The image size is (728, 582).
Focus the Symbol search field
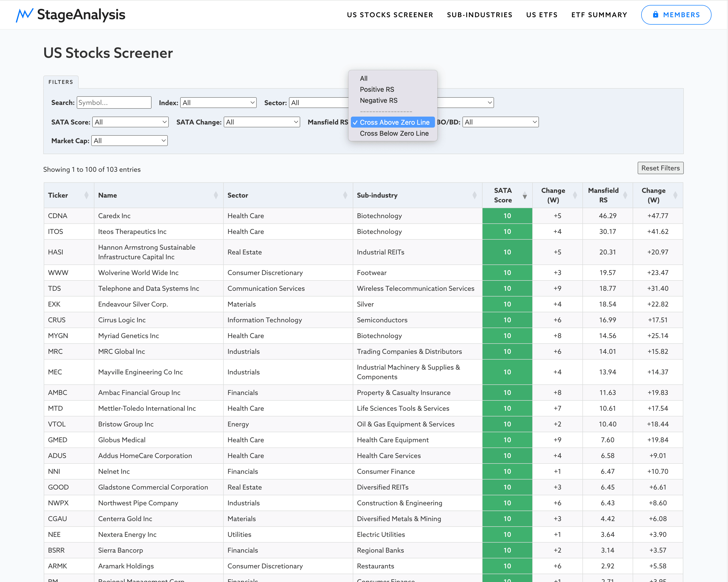pyautogui.click(x=114, y=103)
